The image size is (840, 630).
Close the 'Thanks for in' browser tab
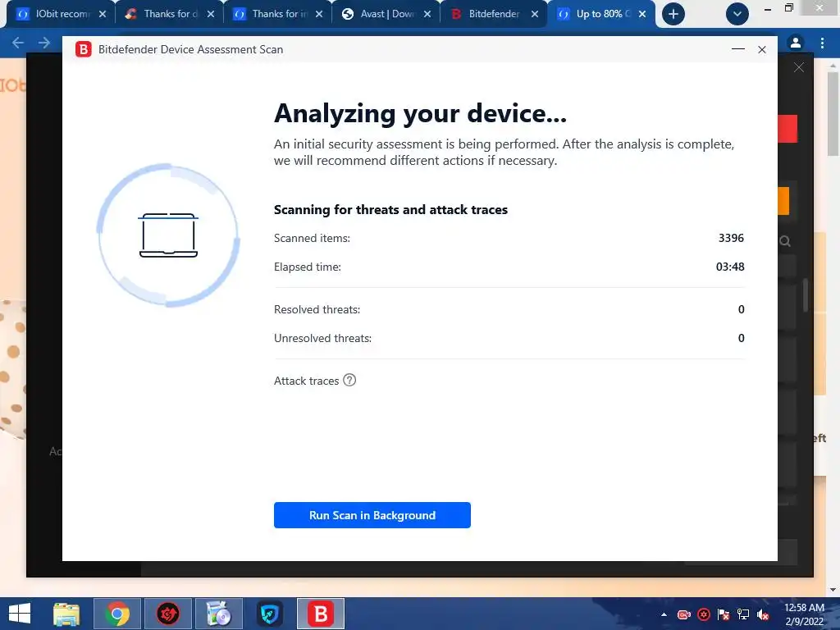[319, 14]
